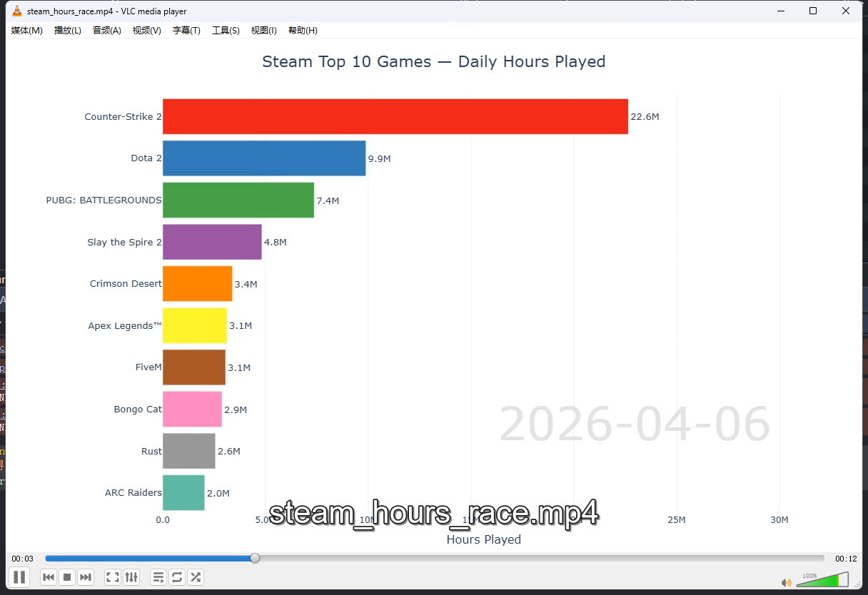Screen dimensions: 868x595
Task: Open the 播放(L) menu
Action: click(68, 31)
